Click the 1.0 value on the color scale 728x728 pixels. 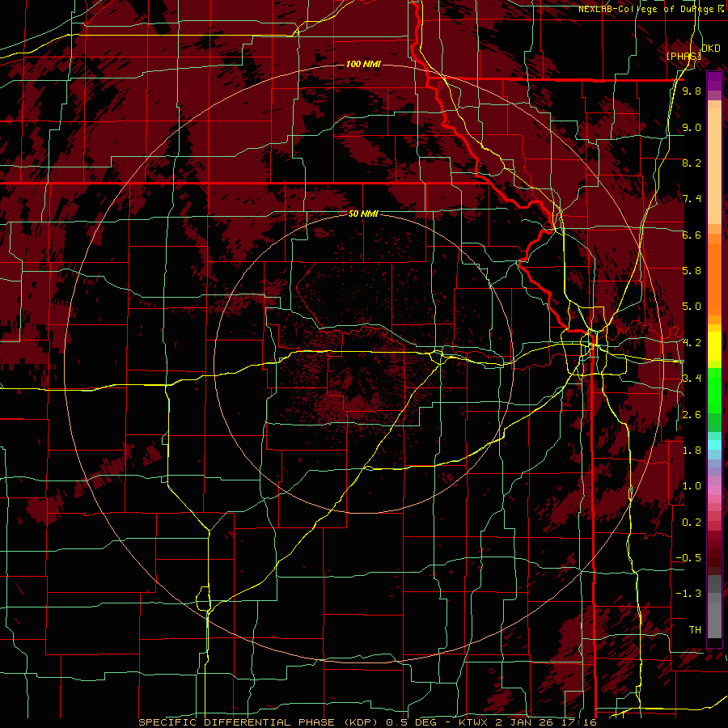[692, 486]
